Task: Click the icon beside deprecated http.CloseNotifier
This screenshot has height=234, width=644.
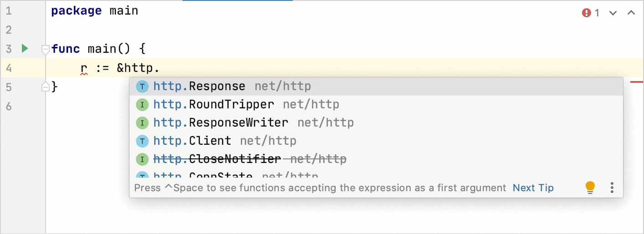Action: tap(142, 159)
